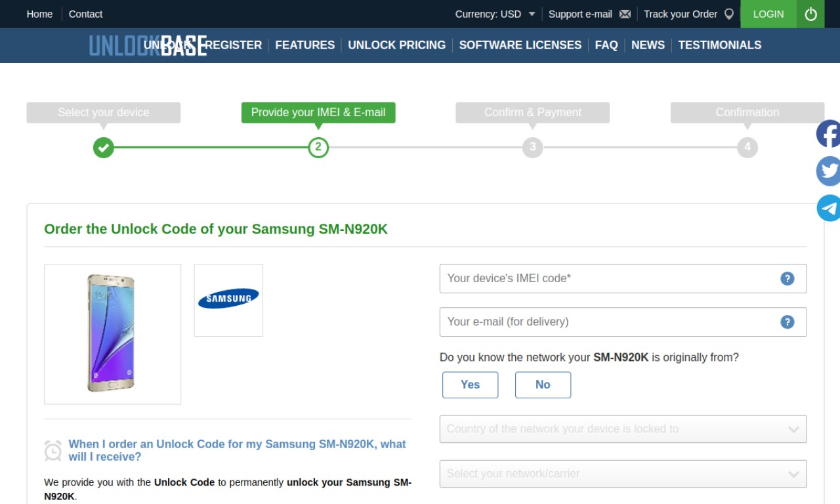Click the Home link in the top bar
Screen dimensions: 840x504
point(39,14)
